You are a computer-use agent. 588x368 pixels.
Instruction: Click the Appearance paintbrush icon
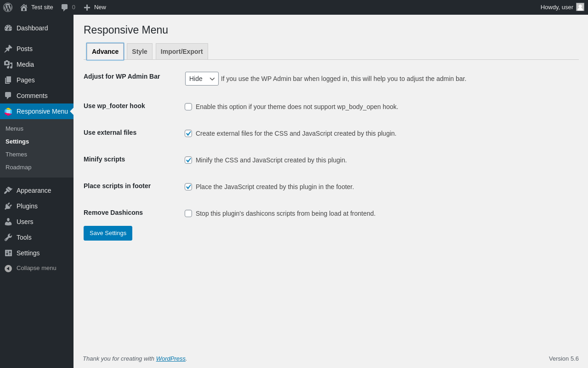8,190
